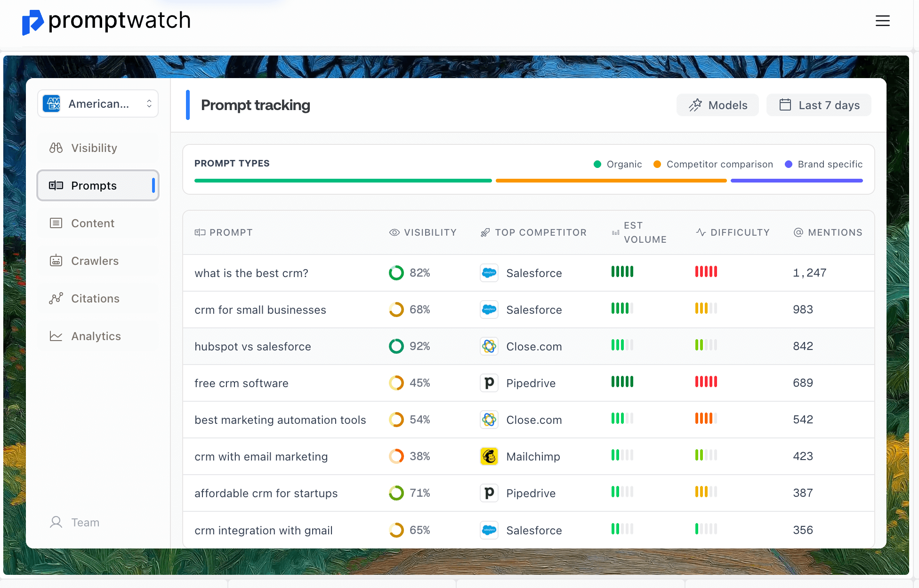Viewport: 919px width, 588px height.
Task: Open the Prompts panel icon
Action: point(56,185)
